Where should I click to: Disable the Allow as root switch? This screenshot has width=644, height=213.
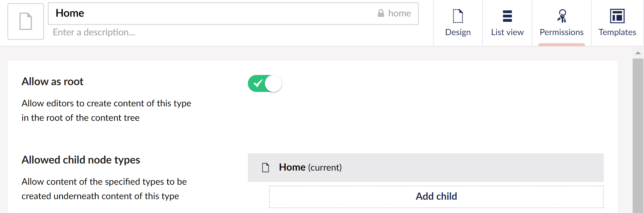pos(265,83)
